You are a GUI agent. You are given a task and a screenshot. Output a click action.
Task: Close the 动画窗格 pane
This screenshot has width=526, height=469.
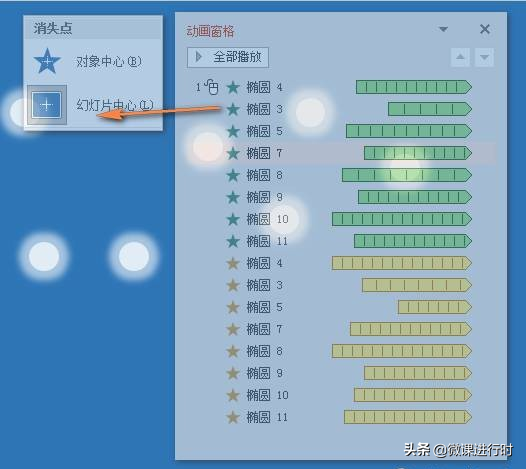point(485,29)
